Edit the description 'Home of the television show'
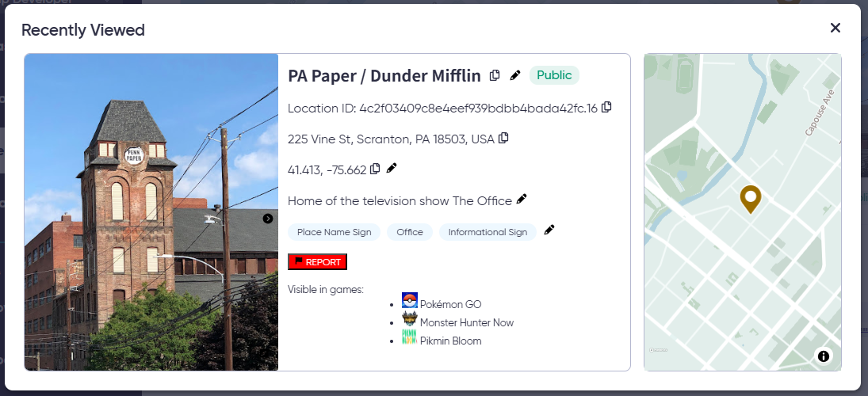 (522, 199)
